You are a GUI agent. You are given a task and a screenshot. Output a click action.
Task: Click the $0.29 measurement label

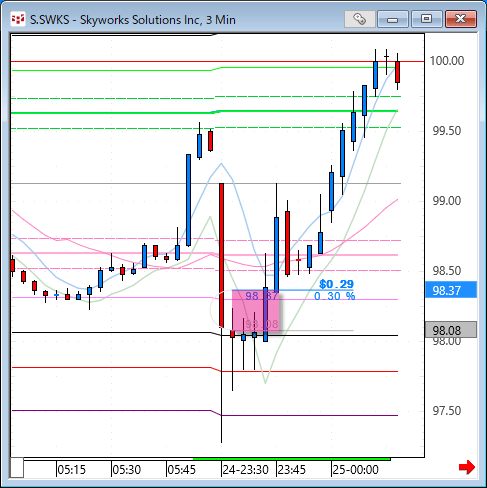pos(336,284)
